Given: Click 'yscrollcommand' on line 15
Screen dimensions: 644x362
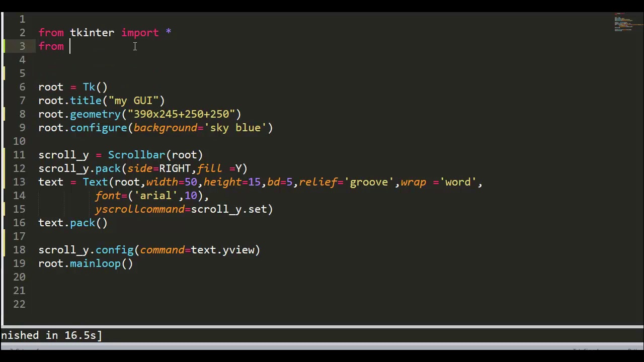Looking at the screenshot, I should pos(139,209).
